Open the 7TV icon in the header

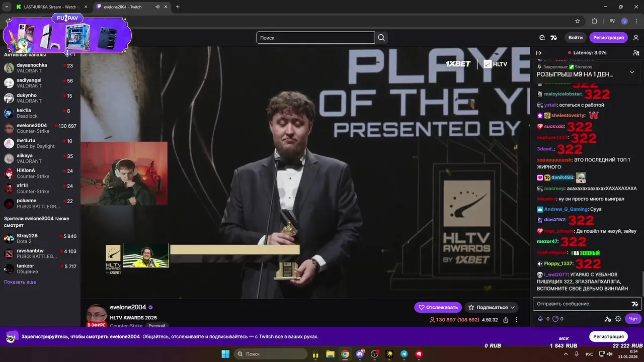554,38
